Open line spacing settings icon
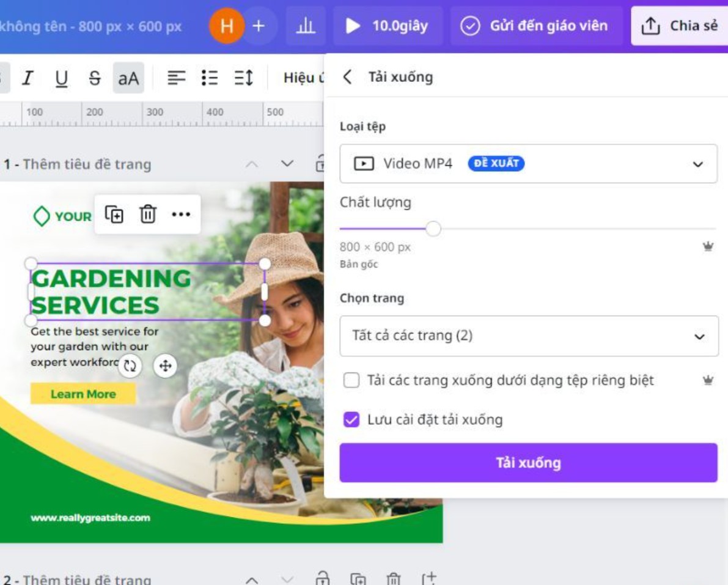728x585 pixels. pos(243,78)
